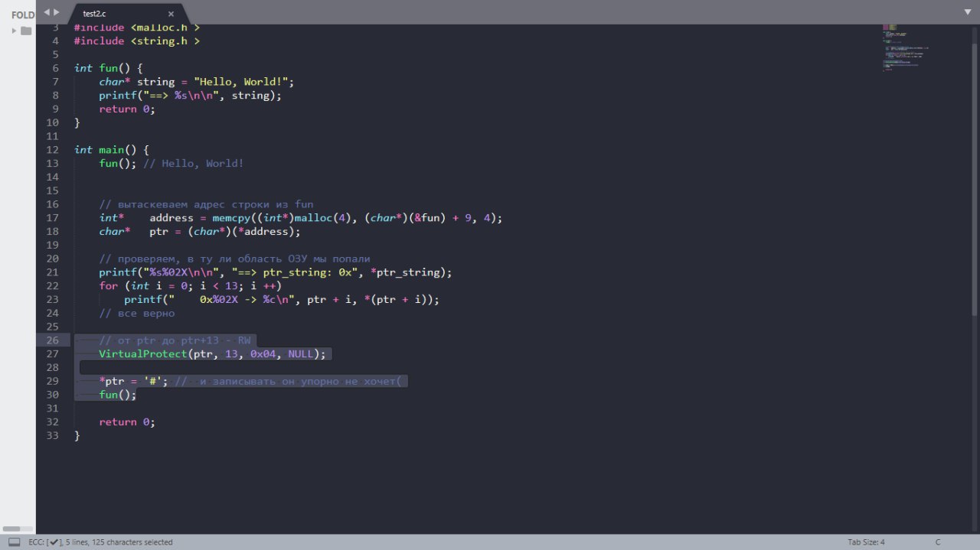Click the 'int main() {' declaration
Image resolution: width=980 pixels, height=550 pixels.
pyautogui.click(x=112, y=150)
